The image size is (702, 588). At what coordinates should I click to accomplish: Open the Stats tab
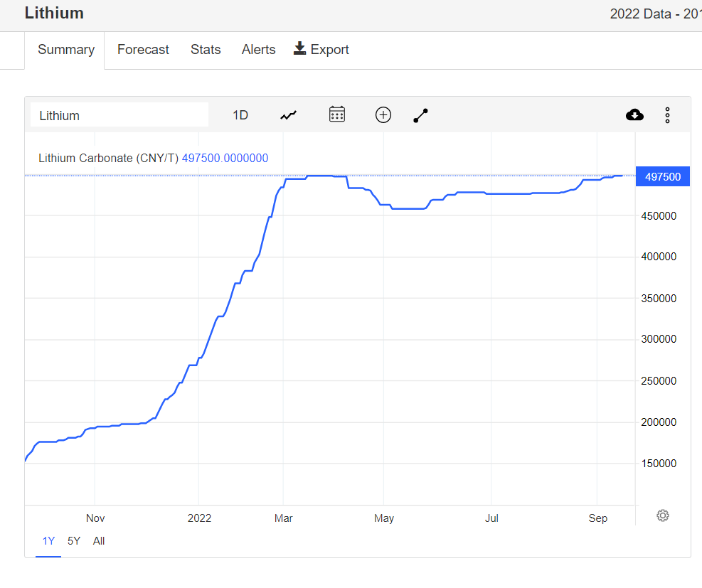coord(206,50)
